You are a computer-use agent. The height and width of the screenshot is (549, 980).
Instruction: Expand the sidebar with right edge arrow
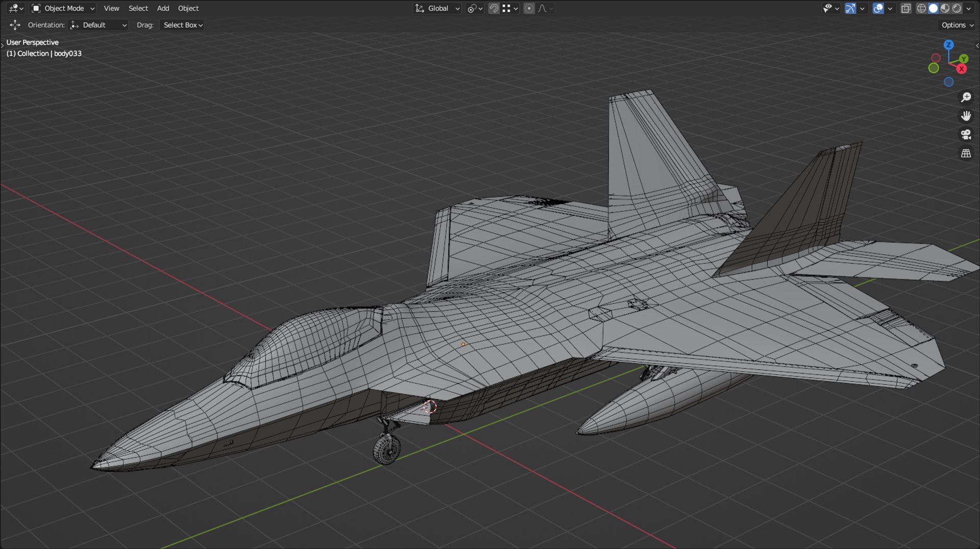pos(977,45)
